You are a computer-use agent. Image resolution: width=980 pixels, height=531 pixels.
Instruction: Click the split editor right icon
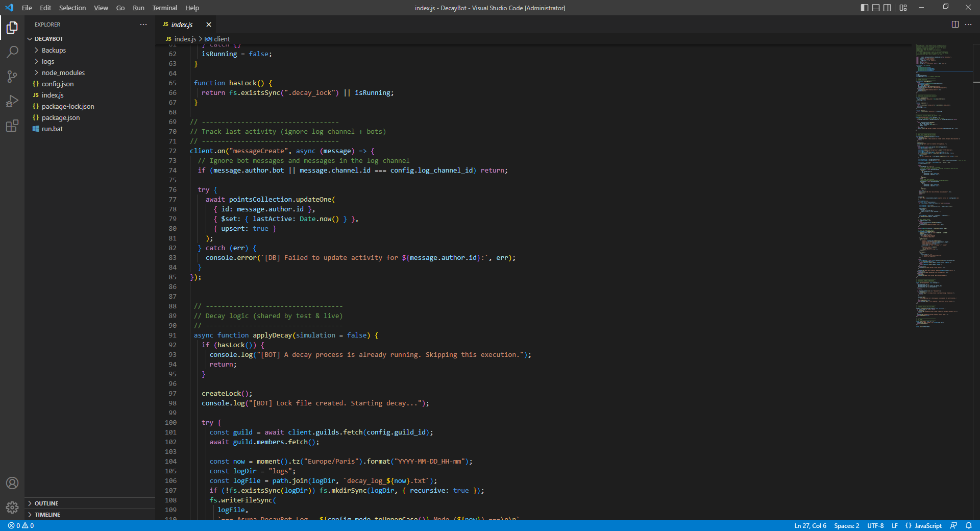tap(955, 25)
